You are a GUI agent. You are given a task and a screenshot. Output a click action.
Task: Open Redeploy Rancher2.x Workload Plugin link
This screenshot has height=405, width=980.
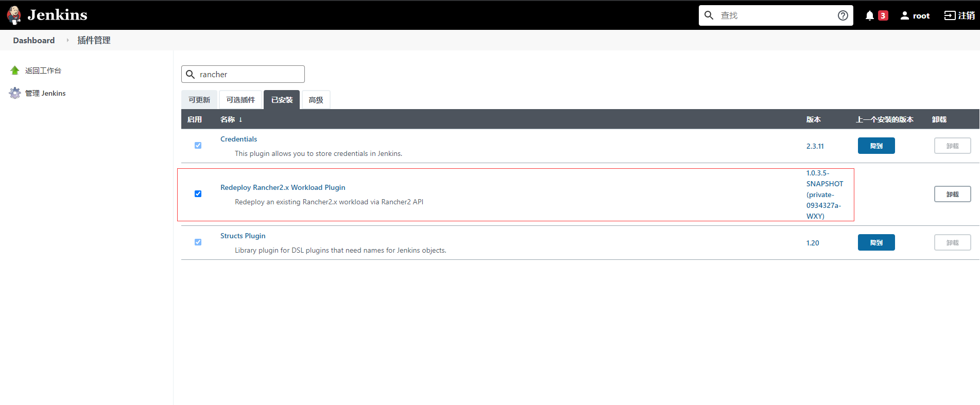click(283, 187)
